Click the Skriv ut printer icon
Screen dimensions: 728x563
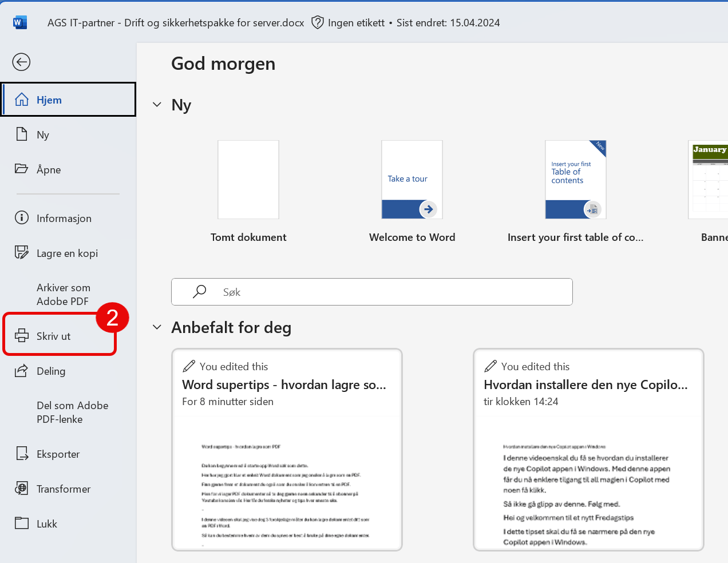tap(22, 336)
